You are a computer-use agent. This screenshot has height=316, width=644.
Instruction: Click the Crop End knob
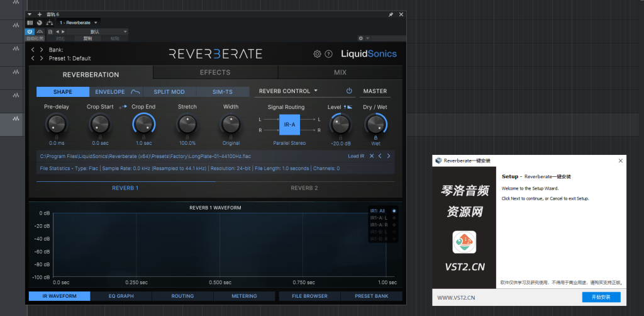(x=144, y=123)
